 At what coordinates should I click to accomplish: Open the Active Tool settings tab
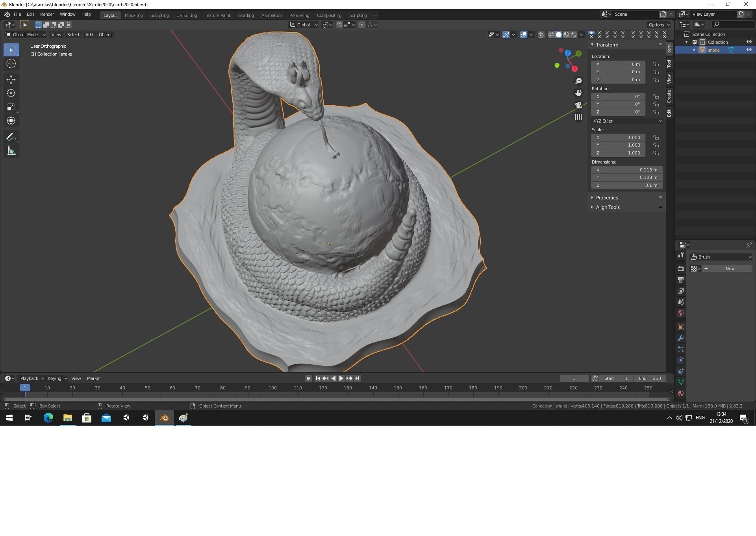coord(681,255)
